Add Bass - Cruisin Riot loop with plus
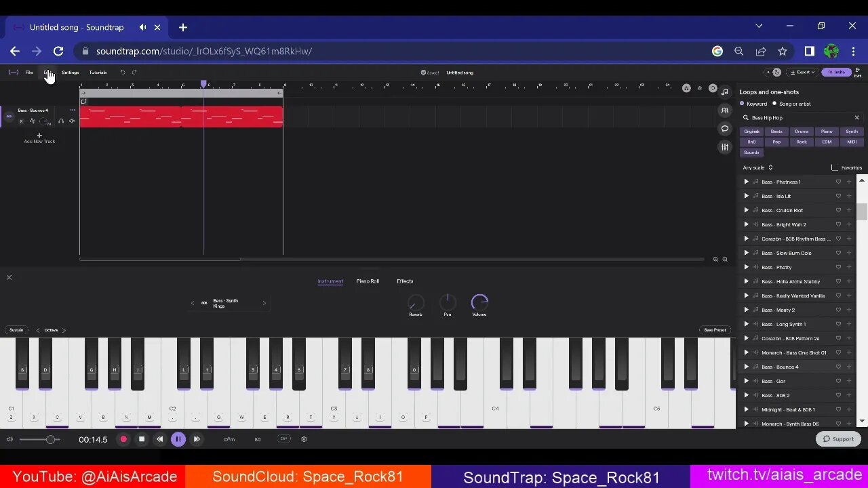 [x=848, y=210]
